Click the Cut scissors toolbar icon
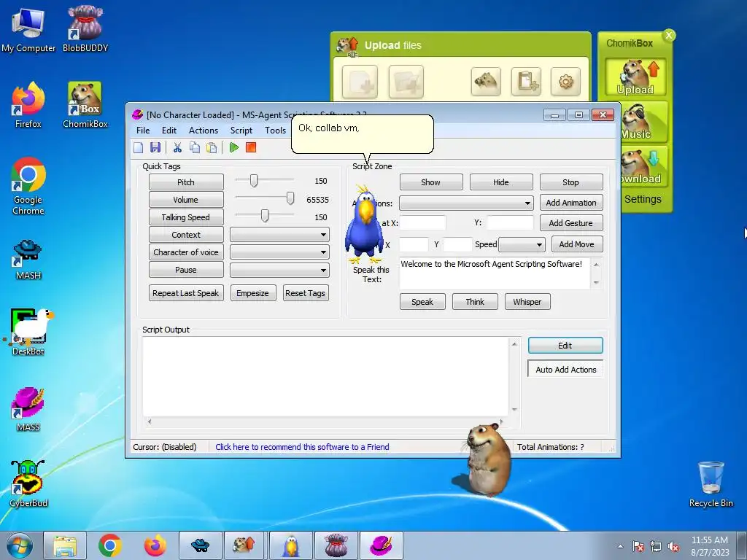Image resolution: width=747 pixels, height=560 pixels. coord(177,147)
